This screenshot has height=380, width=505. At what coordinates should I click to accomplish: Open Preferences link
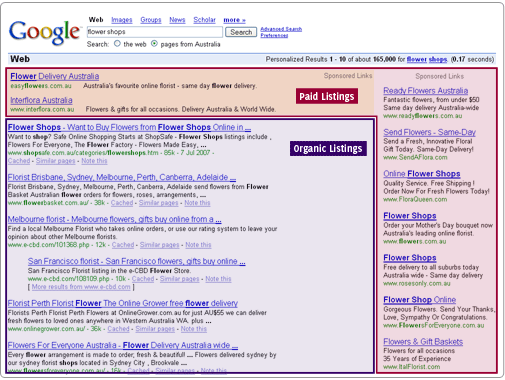274,35
